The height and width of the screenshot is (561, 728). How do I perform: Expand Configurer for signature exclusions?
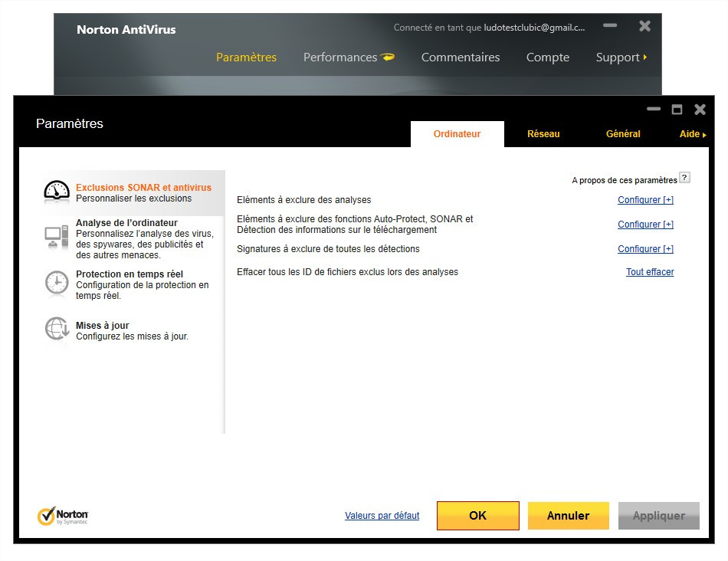pos(645,249)
